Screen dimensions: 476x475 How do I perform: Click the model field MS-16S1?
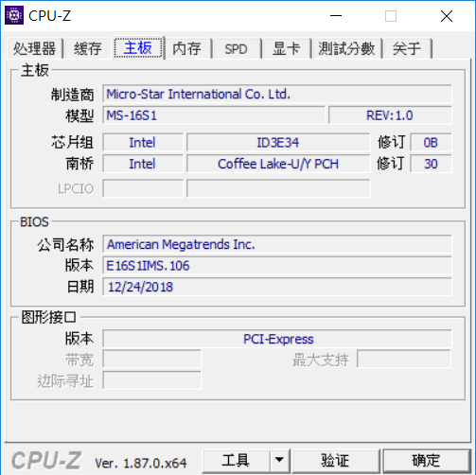point(214,115)
